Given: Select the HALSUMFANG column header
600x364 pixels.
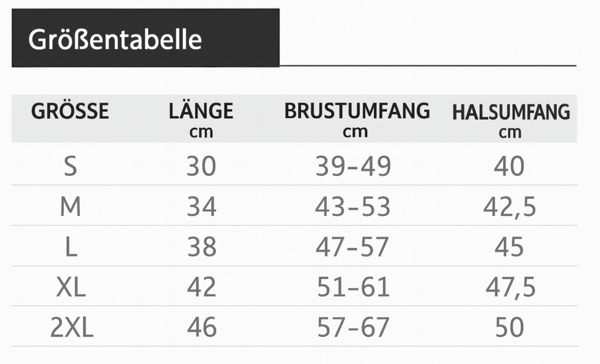Looking at the screenshot, I should [x=511, y=112].
